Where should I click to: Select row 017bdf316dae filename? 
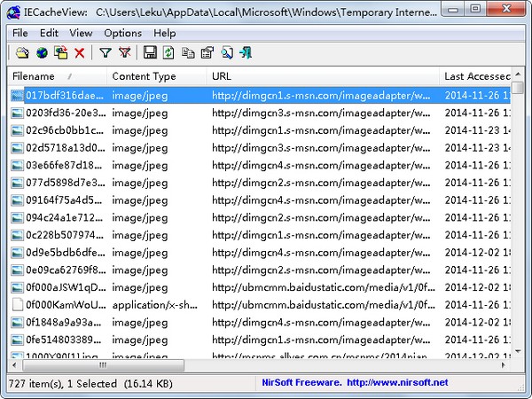click(x=65, y=96)
